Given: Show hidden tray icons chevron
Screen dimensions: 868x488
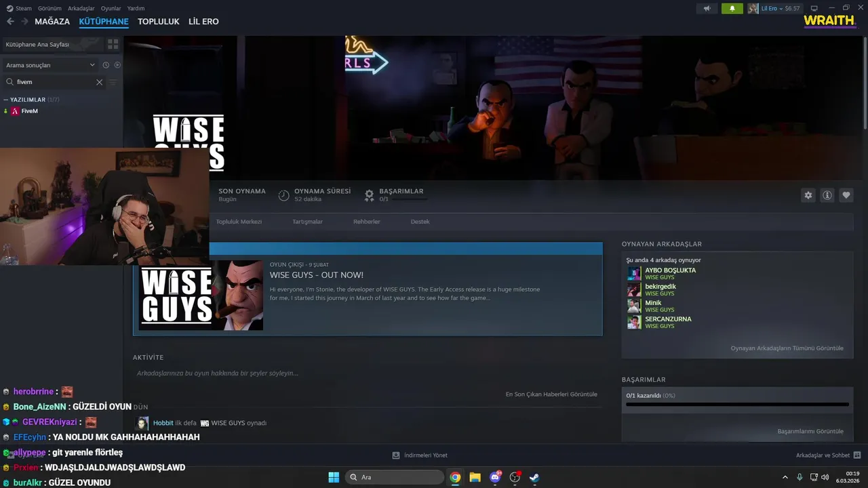Looking at the screenshot, I should [785, 477].
